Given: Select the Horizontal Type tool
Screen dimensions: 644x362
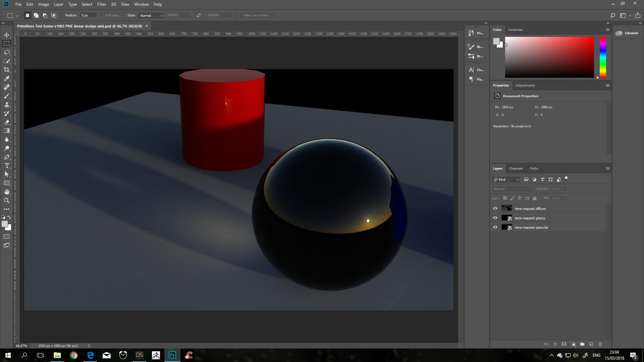Looking at the screenshot, I should tap(7, 166).
